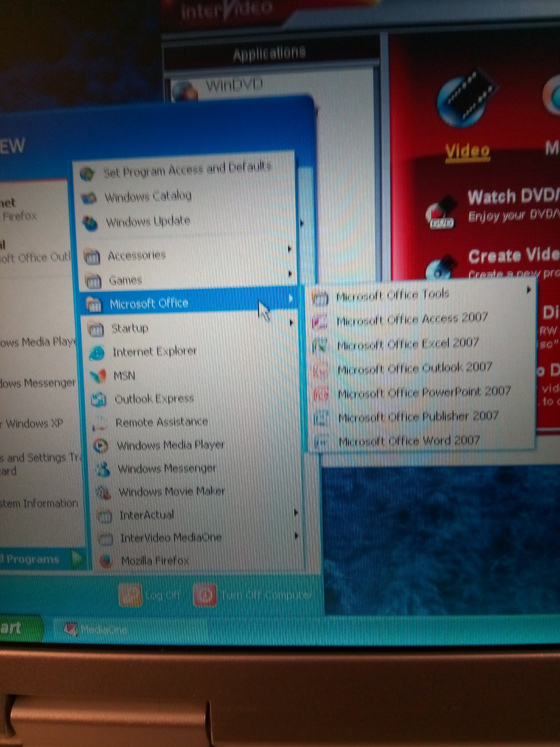Expand the Games submenu arrow
Viewport: 560px width, 747px height.
point(290,274)
